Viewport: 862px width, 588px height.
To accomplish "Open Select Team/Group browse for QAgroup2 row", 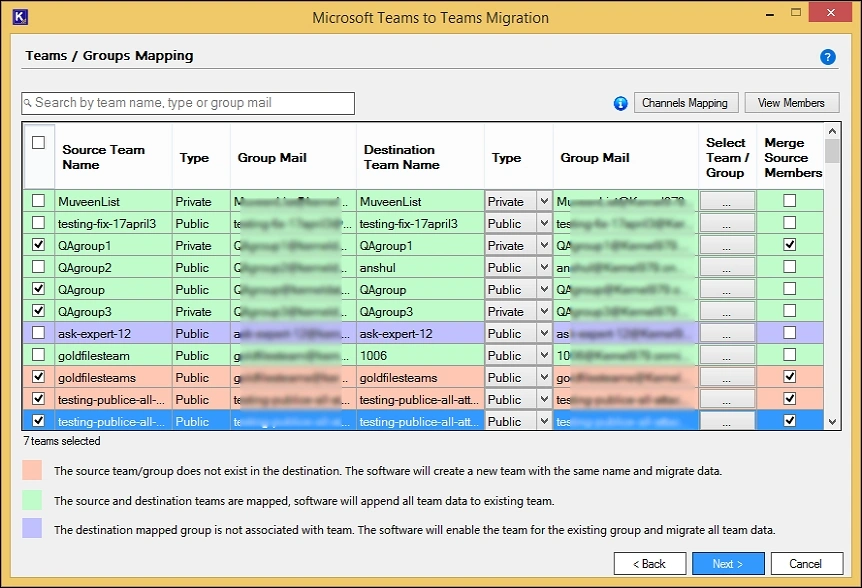I will [x=727, y=267].
